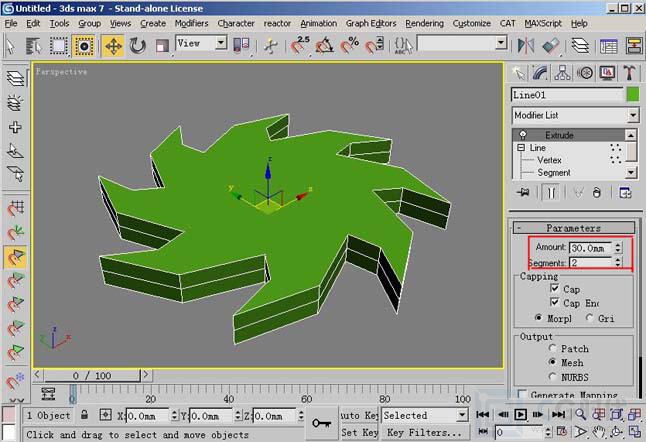Open the Graph Editors menu
The width and height of the screenshot is (646, 442).
(371, 23)
